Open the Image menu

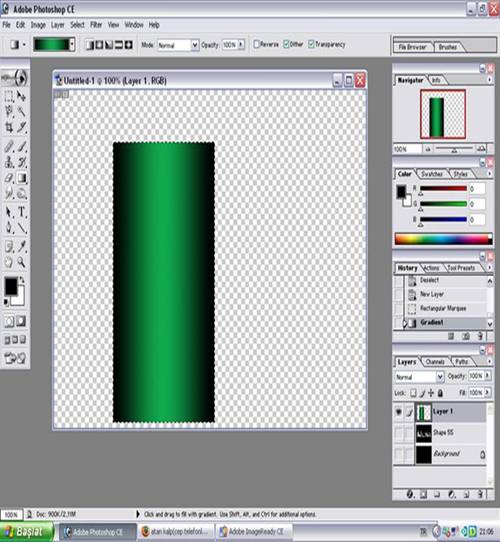pyautogui.click(x=38, y=25)
